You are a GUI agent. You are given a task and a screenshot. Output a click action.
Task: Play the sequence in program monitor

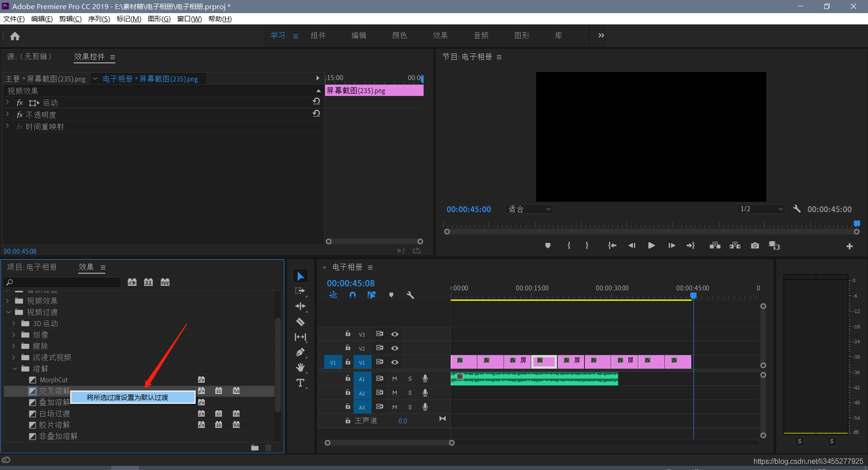(651, 246)
